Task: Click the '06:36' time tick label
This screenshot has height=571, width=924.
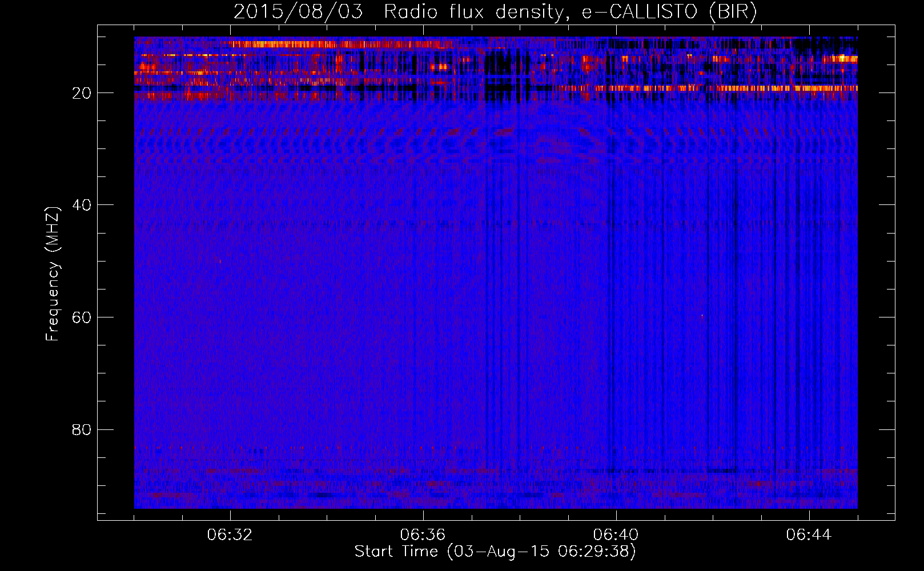Action: pos(423,535)
